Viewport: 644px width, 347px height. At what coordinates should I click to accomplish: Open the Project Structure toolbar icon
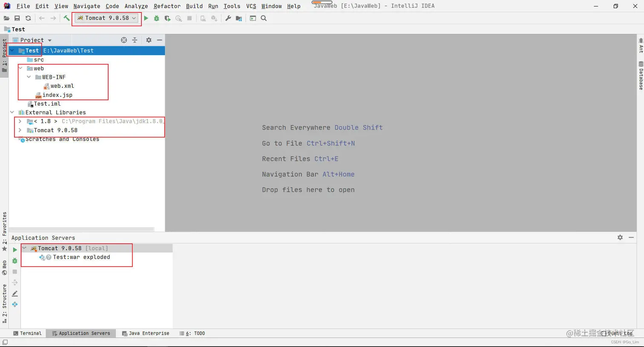239,18
